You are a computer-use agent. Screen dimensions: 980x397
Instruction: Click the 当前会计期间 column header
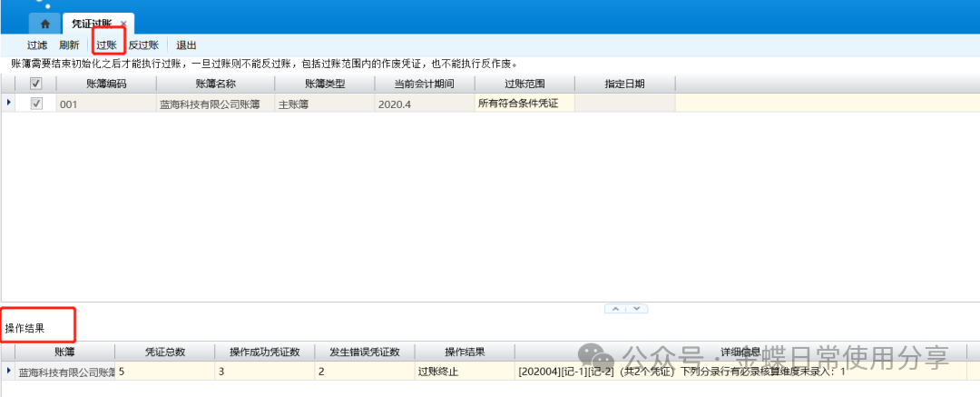(x=425, y=84)
